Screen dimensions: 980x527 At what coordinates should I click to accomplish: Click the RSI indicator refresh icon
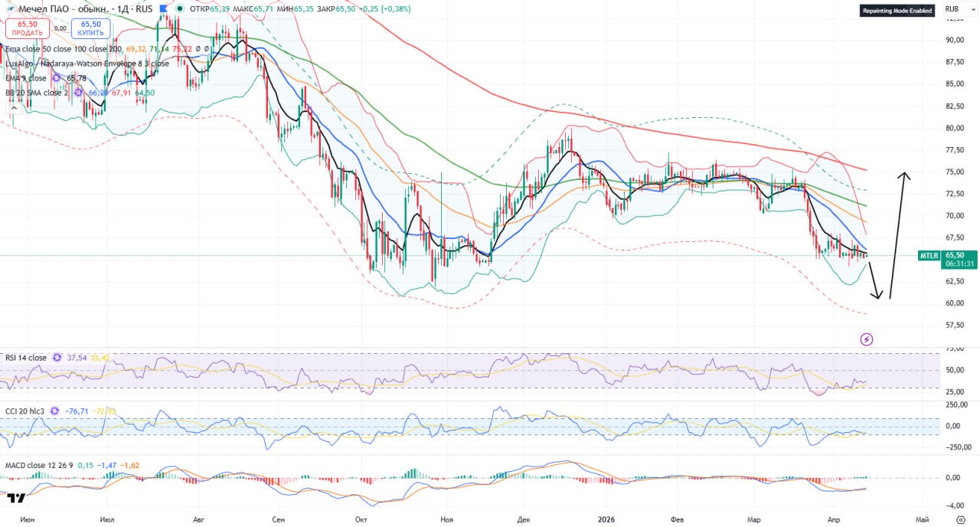click(x=55, y=358)
